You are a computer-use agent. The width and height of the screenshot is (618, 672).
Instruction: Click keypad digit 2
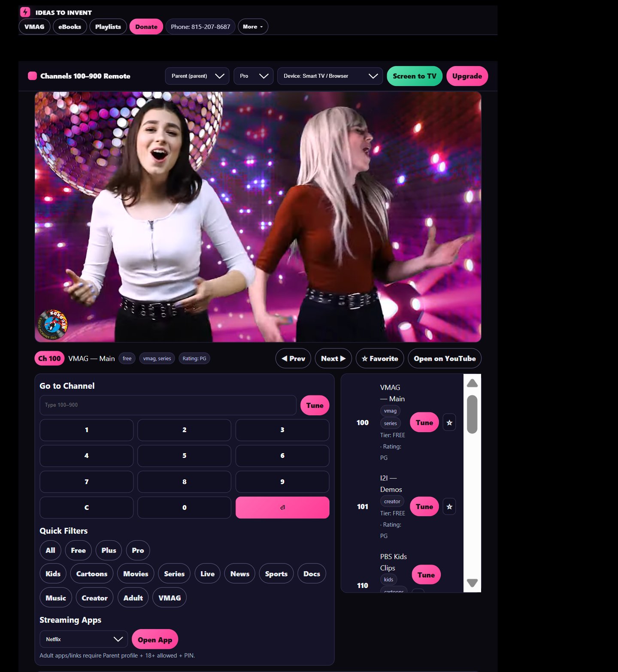184,430
